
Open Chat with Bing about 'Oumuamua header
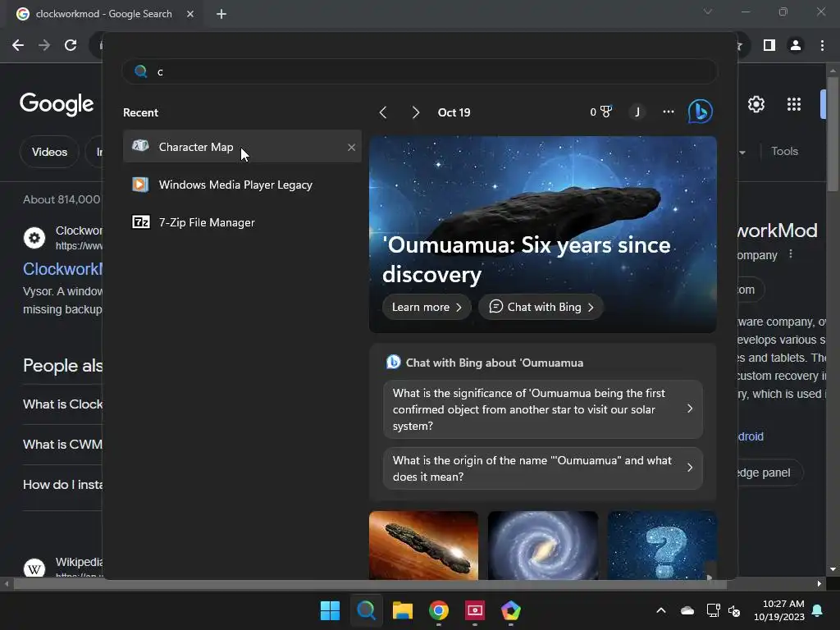click(485, 363)
